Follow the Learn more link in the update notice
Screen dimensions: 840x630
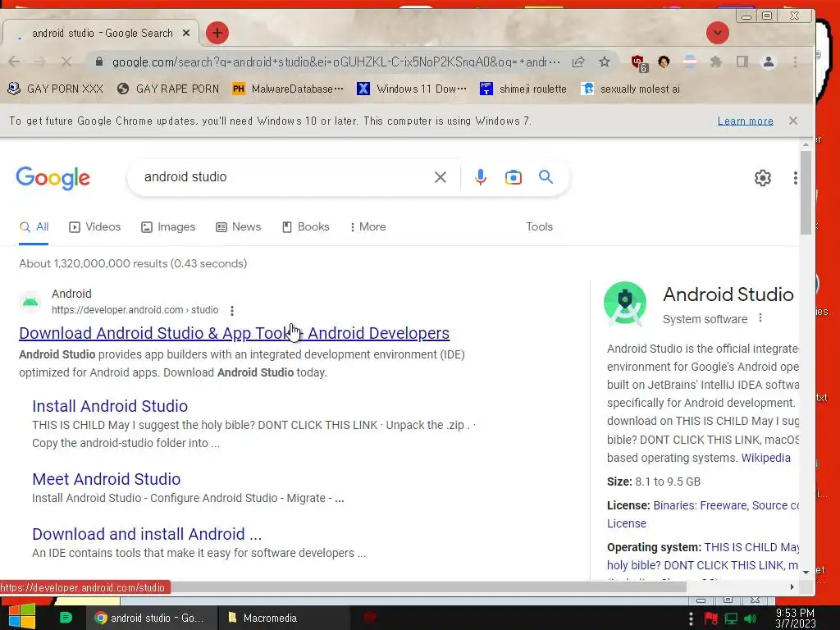(745, 121)
